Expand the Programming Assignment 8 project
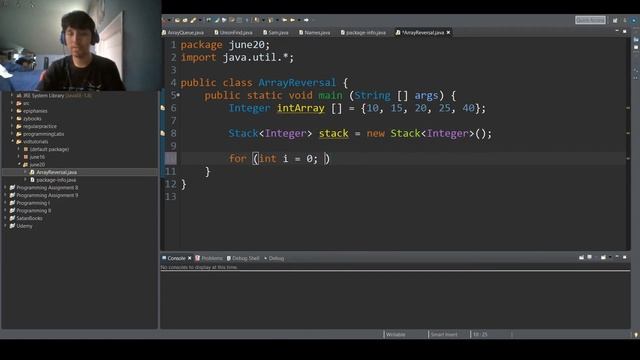This screenshot has width=640, height=360. (x=5, y=188)
